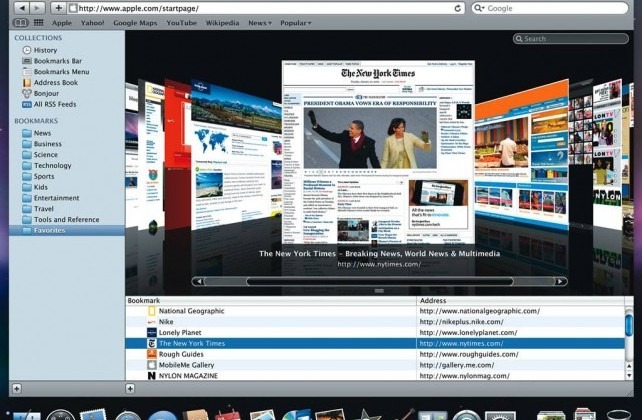Expand the Popular bookmarks bar dropdown
The height and width of the screenshot is (420, 642).
296,23
